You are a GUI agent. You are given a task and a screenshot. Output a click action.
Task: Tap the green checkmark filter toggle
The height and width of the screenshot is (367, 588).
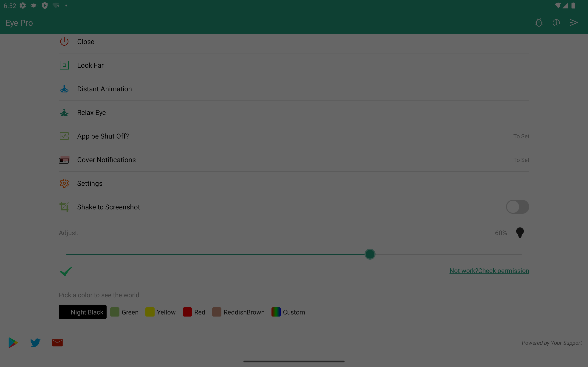(x=66, y=271)
